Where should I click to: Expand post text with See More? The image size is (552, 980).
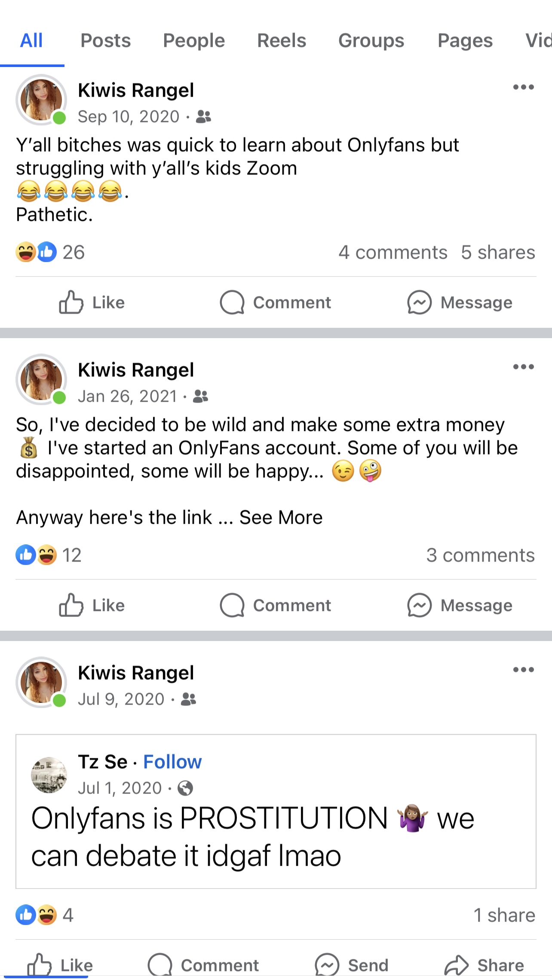tap(281, 518)
